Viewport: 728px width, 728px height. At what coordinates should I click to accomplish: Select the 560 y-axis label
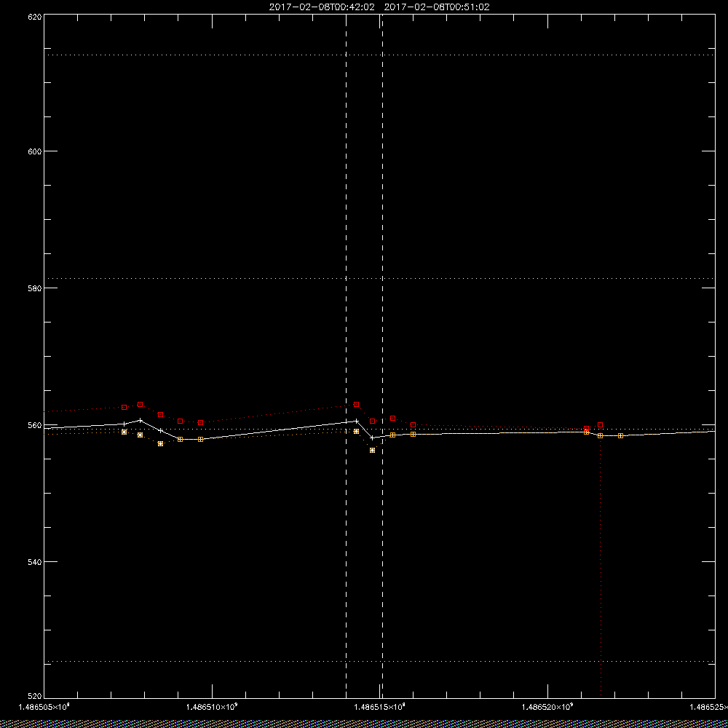(x=35, y=425)
